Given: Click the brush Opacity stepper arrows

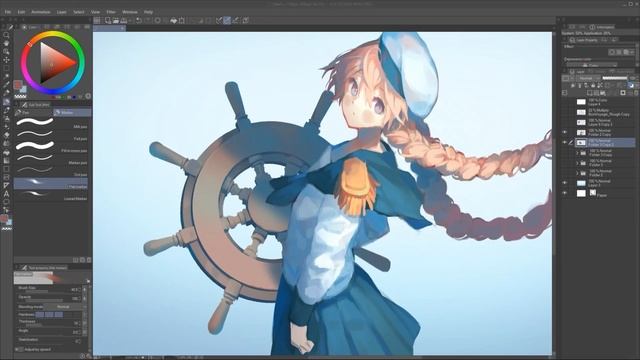Looking at the screenshot, I should tap(80, 298).
